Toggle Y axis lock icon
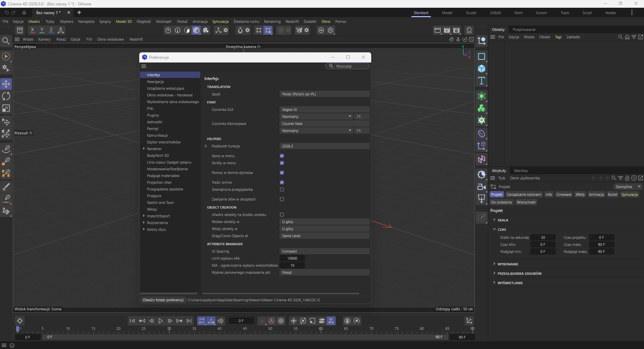 [x=42, y=30]
